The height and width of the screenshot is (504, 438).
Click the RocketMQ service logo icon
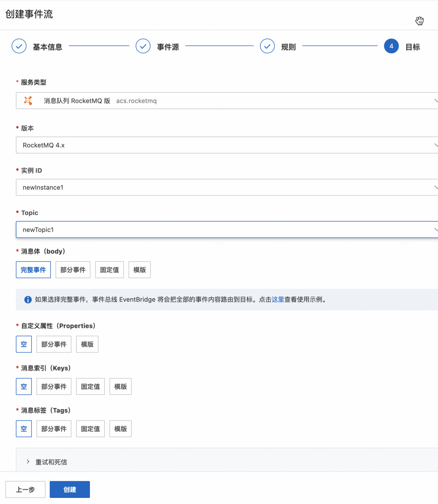[28, 101]
